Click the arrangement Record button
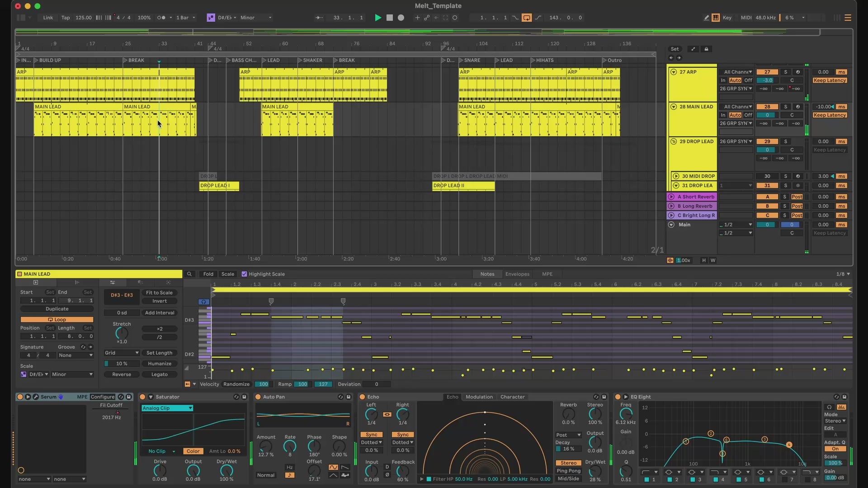This screenshot has width=868, height=488. point(401,18)
